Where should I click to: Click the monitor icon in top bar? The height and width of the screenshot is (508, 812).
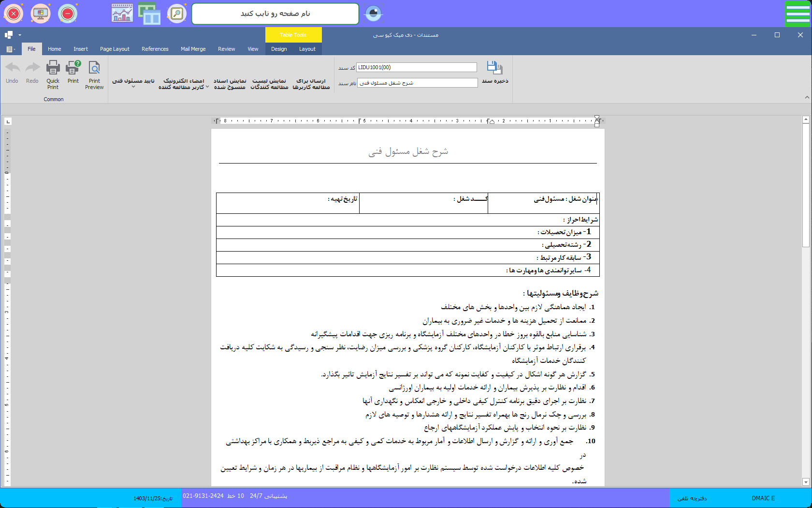(x=41, y=14)
